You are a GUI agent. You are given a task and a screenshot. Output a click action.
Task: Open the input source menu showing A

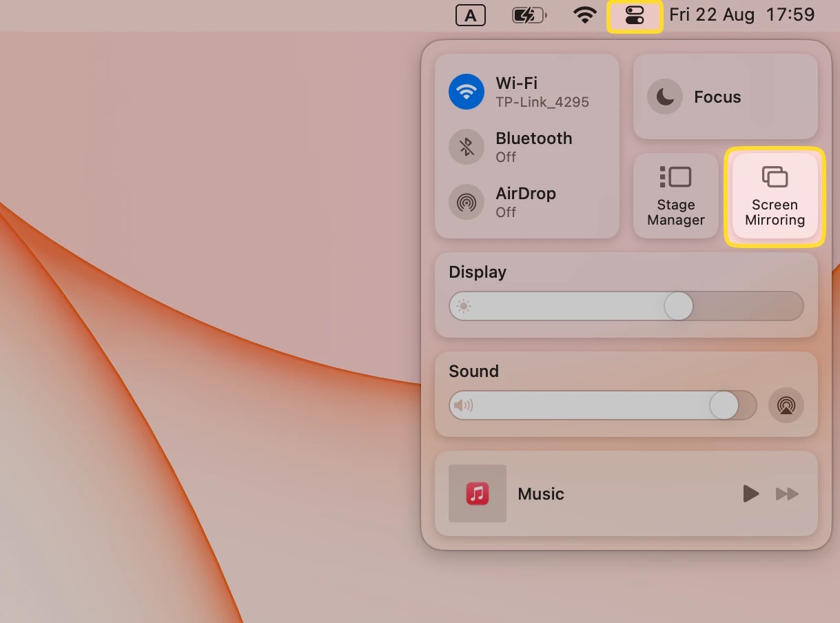[x=471, y=14]
